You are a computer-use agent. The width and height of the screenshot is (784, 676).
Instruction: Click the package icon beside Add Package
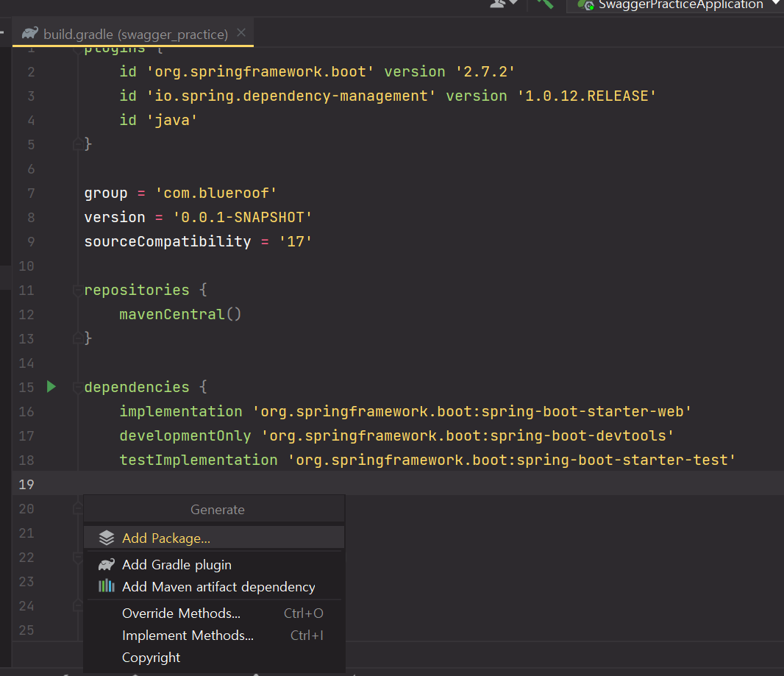coord(107,537)
